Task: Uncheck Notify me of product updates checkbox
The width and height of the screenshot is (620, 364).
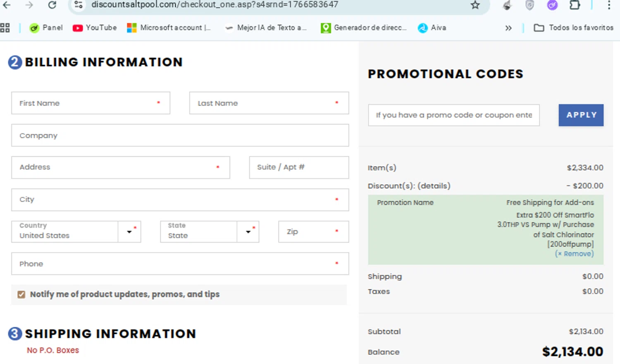Action: pyautogui.click(x=21, y=295)
